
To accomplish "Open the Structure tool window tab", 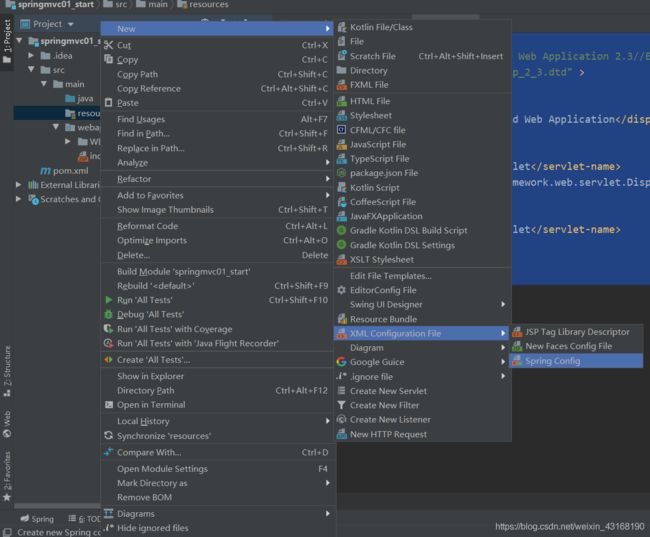I will pyautogui.click(x=7, y=371).
